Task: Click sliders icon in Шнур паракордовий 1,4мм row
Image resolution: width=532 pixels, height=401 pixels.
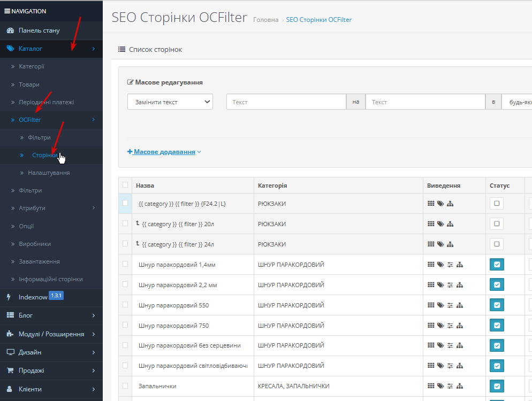Action: pyautogui.click(x=450, y=265)
